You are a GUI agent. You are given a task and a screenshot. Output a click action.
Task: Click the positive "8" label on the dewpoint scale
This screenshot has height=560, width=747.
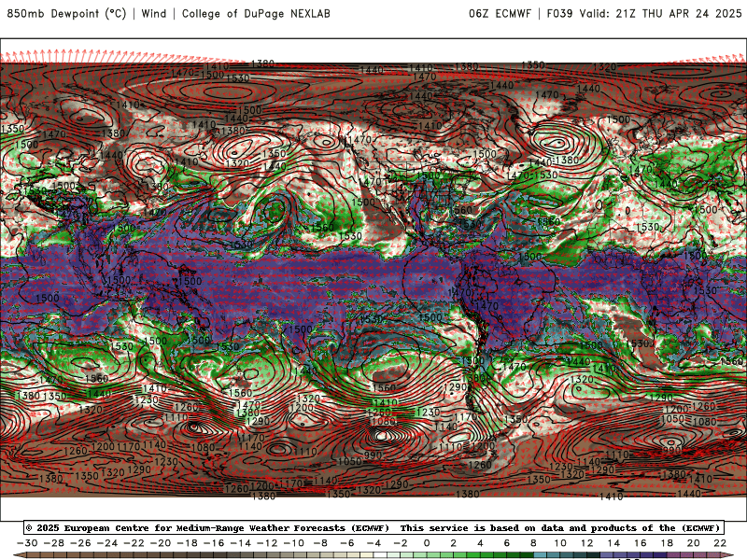[533, 543]
